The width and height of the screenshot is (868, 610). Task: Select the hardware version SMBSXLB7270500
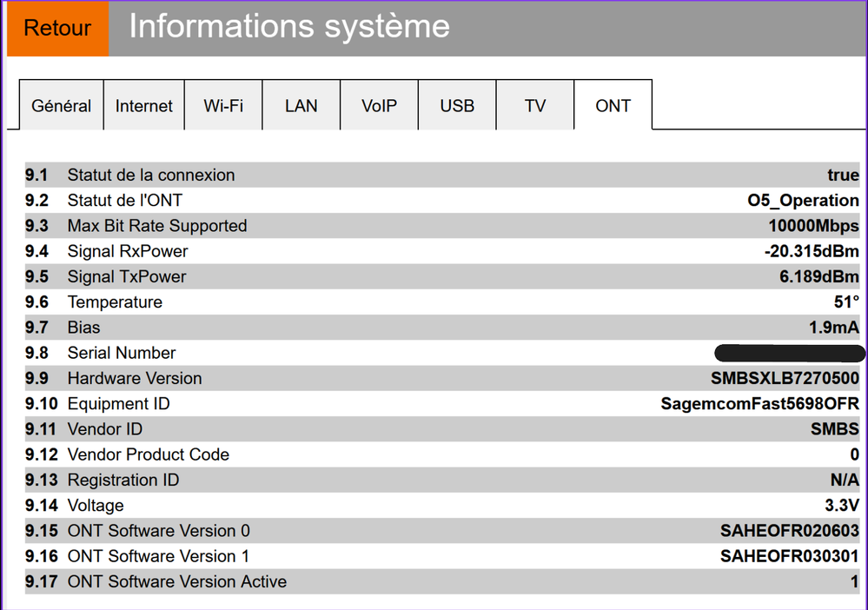click(785, 378)
